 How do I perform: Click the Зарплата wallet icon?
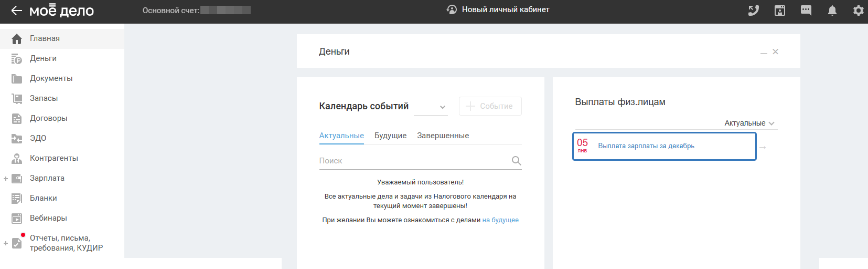coord(17,179)
